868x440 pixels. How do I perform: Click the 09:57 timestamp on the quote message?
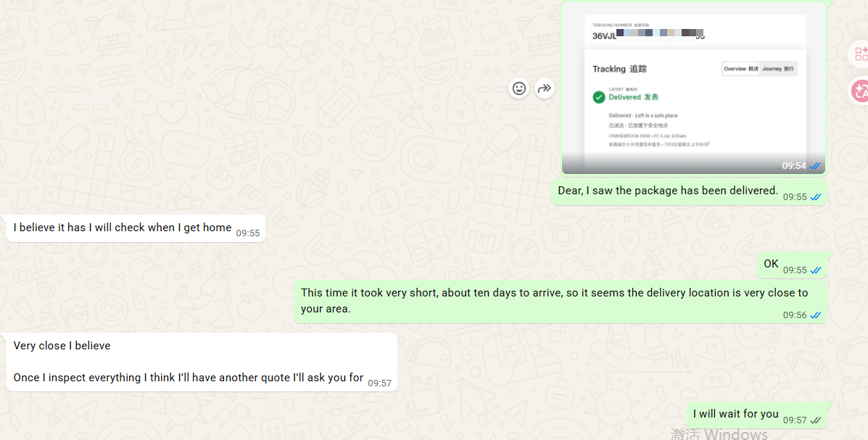[x=379, y=383]
